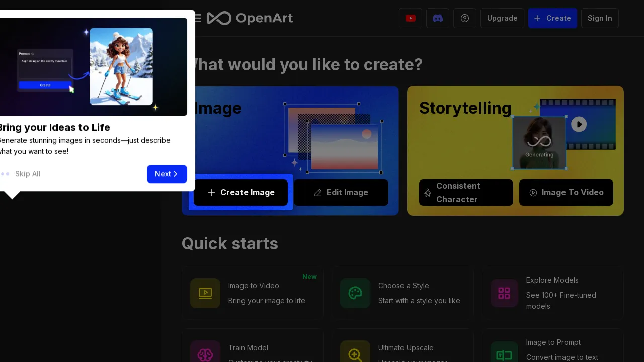The height and width of the screenshot is (362, 644).
Task: Click Sign In
Action: pyautogui.click(x=600, y=18)
